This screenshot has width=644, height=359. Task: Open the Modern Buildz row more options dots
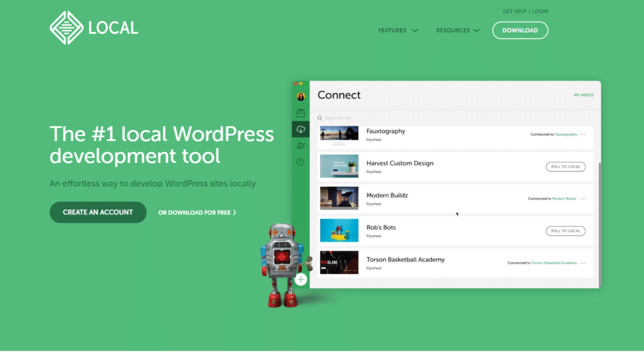(x=583, y=199)
